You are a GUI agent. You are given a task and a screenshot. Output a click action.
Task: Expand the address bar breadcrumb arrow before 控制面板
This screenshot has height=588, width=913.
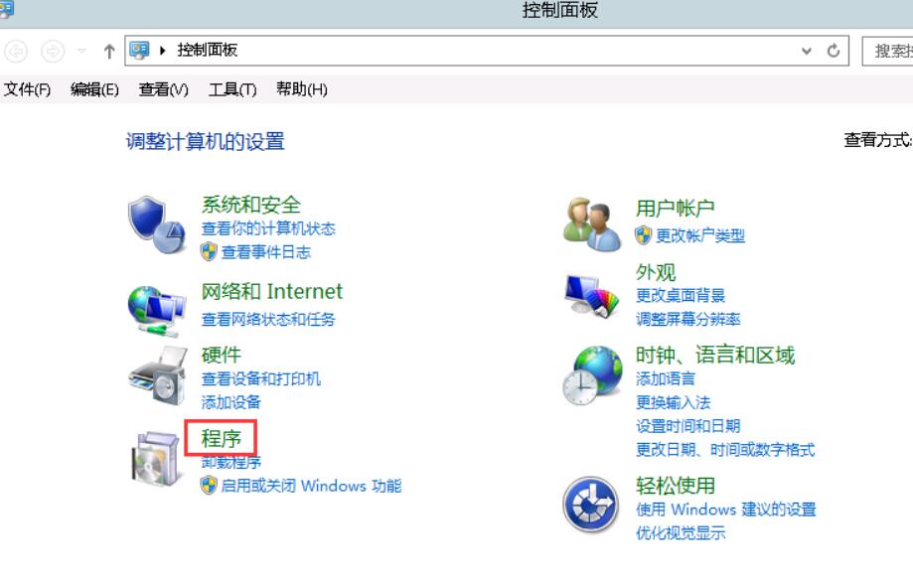163,51
